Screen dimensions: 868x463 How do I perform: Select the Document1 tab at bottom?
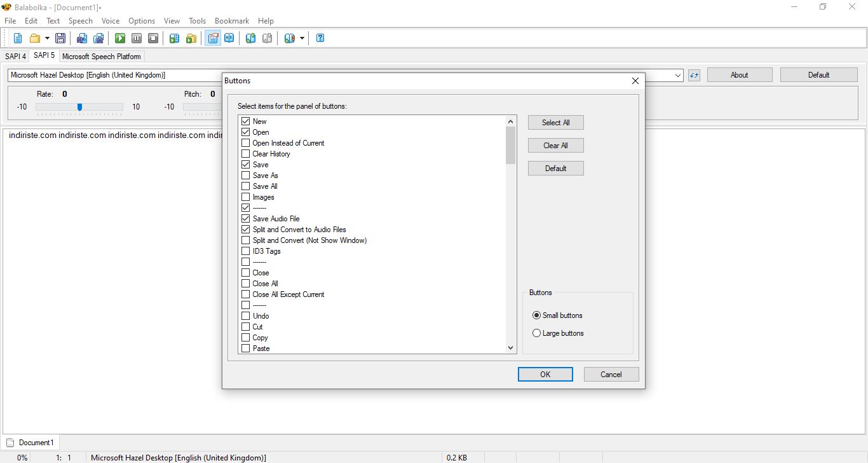pos(31,443)
